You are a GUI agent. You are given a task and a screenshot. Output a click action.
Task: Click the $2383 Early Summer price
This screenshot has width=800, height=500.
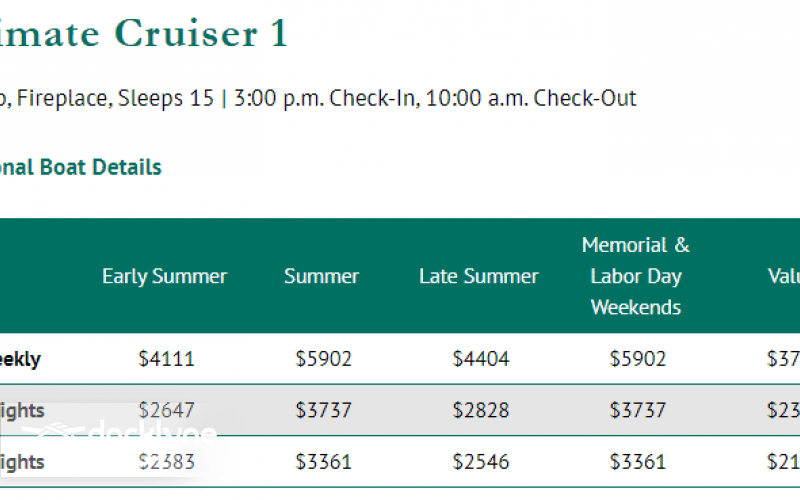pyautogui.click(x=166, y=462)
